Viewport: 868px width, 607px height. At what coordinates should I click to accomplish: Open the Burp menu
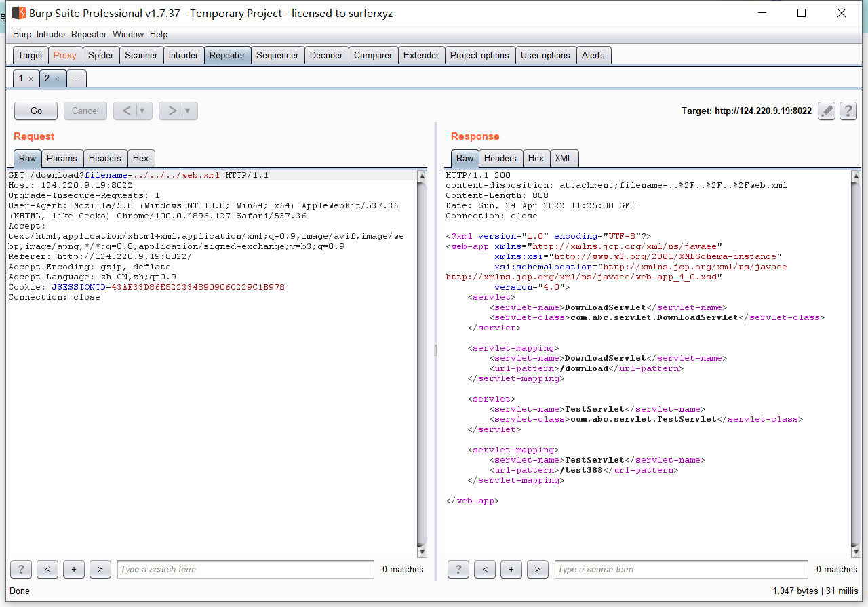22,34
